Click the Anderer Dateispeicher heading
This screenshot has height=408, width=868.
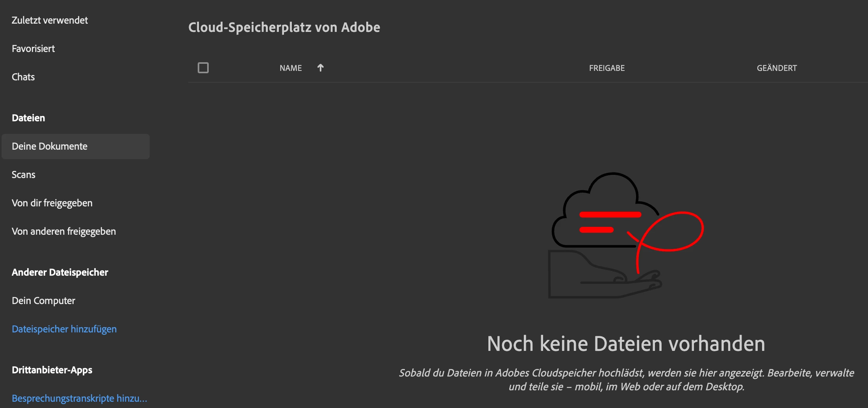click(60, 273)
